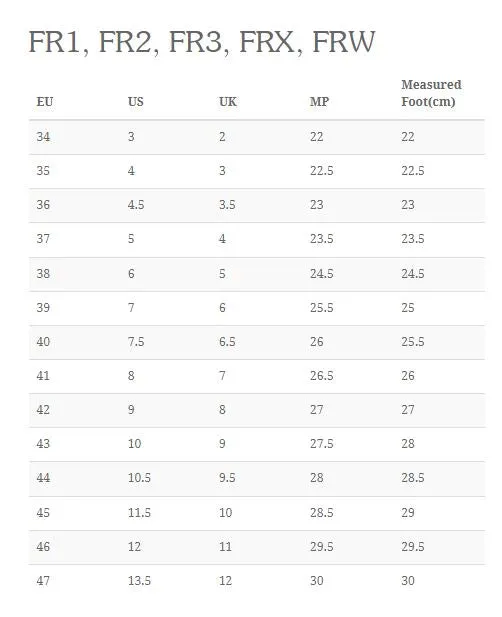Select the US column header

[x=136, y=102]
